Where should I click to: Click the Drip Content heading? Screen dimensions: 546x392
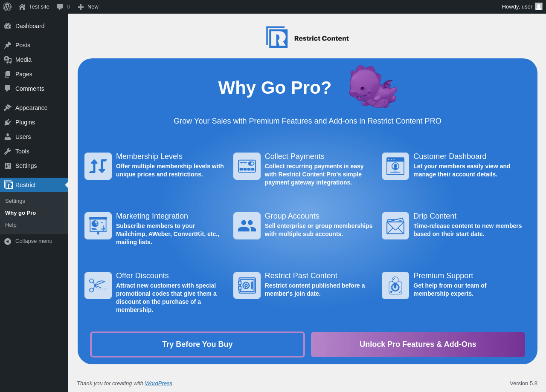[435, 216]
